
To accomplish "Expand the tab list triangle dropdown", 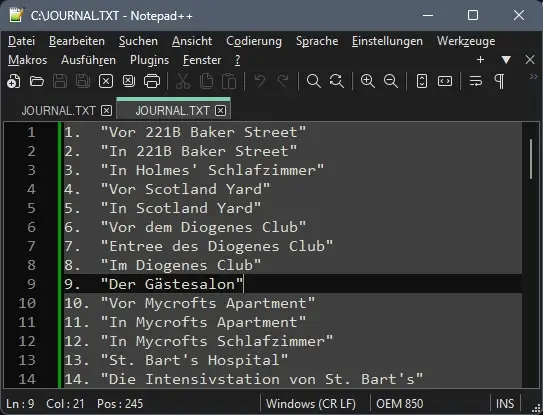I will point(506,60).
